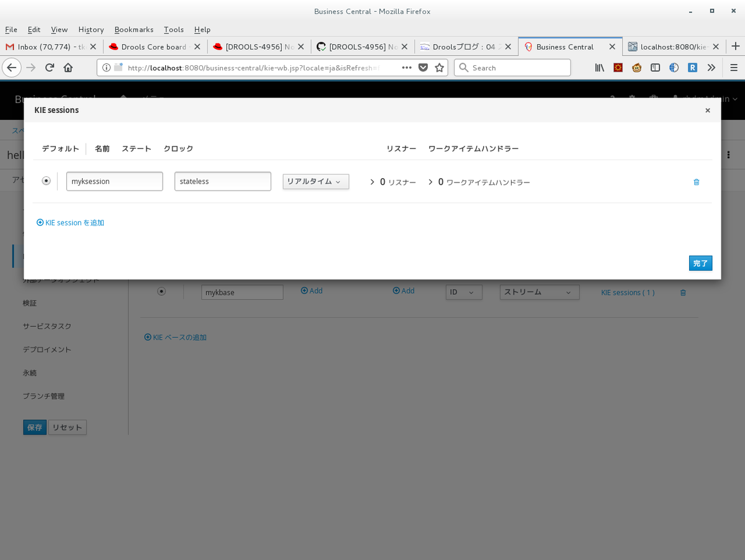
Task: Go back to previous page
Action: (12, 68)
